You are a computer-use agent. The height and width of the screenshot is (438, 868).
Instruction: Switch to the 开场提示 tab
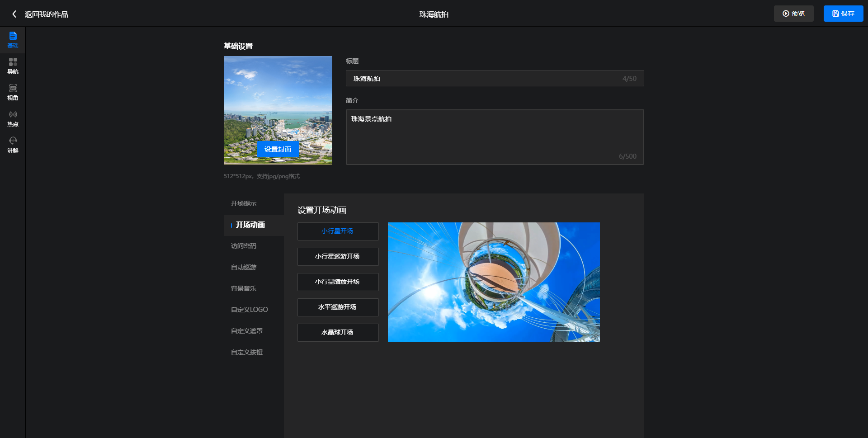pyautogui.click(x=244, y=203)
